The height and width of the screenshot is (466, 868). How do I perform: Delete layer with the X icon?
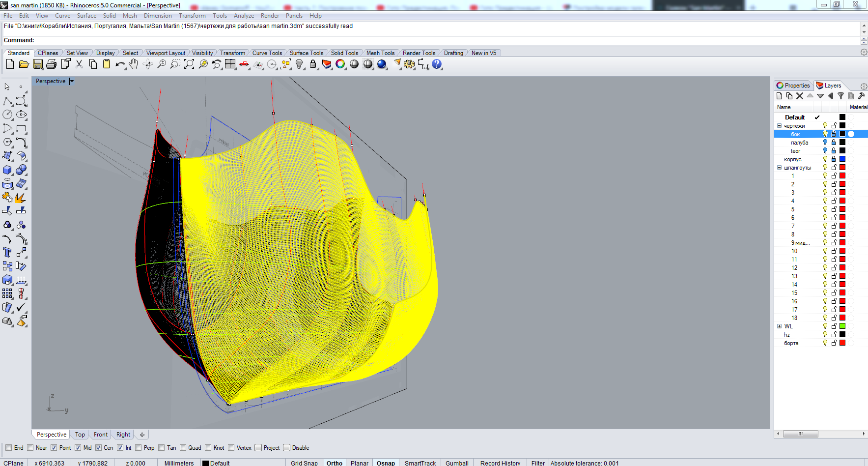[800, 96]
